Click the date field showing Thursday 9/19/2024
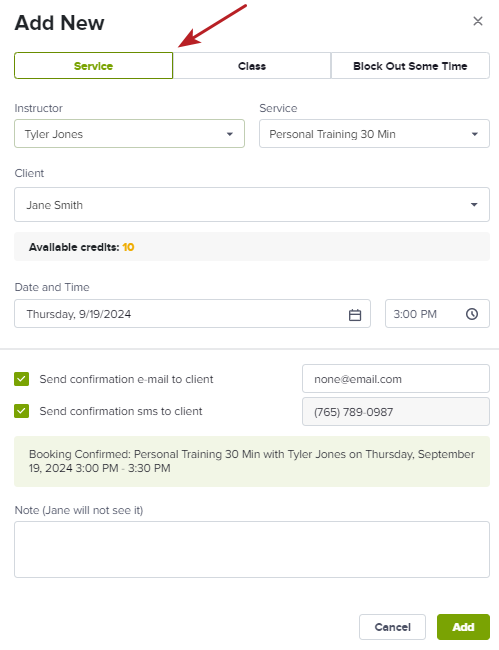This screenshot has width=499, height=650. point(192,314)
